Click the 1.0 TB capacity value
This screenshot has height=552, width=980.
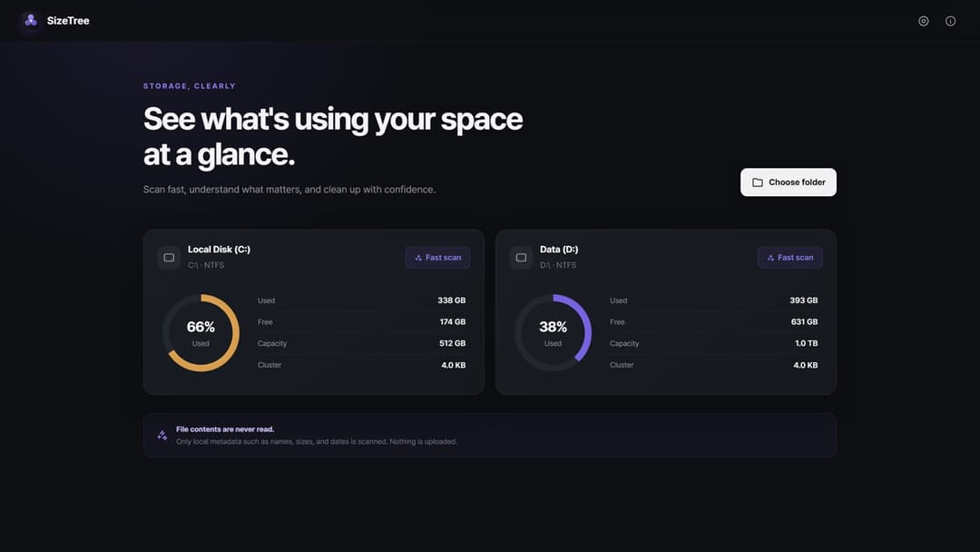pos(807,343)
